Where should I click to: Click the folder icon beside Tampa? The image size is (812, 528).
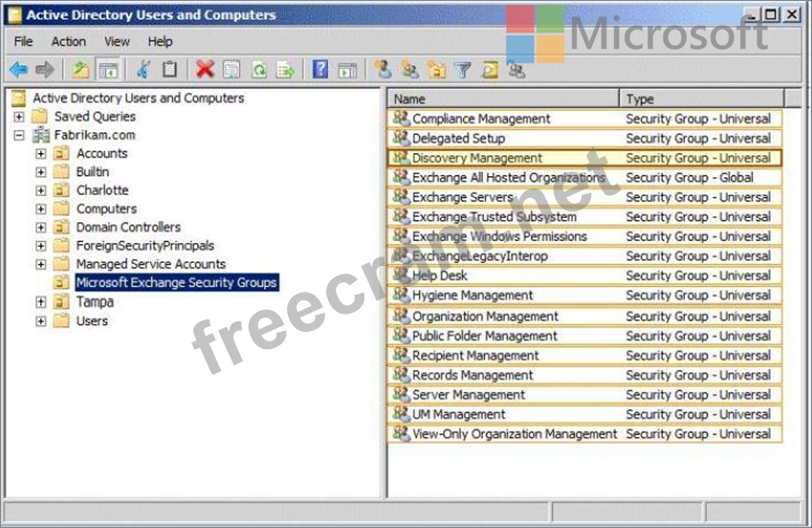61,301
